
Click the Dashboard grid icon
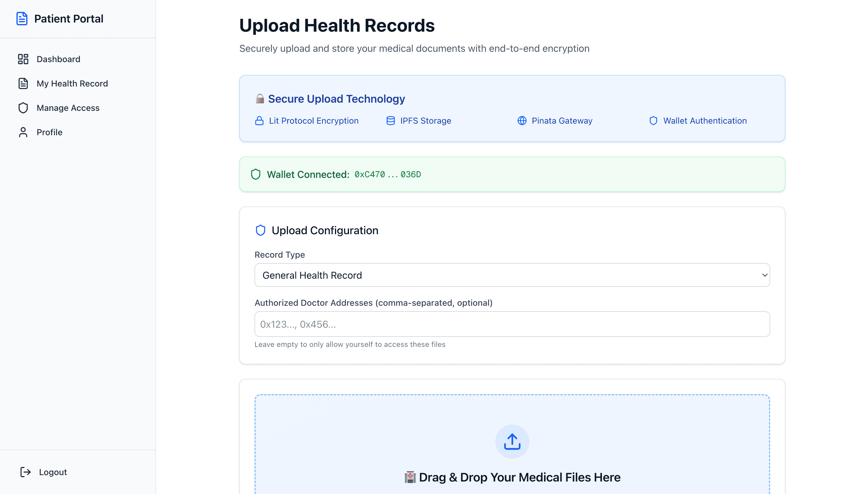23,59
